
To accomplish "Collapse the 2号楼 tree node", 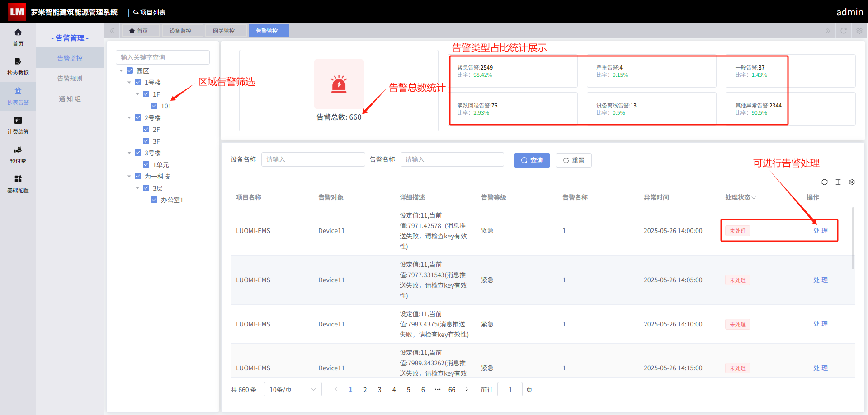I will click(x=129, y=117).
